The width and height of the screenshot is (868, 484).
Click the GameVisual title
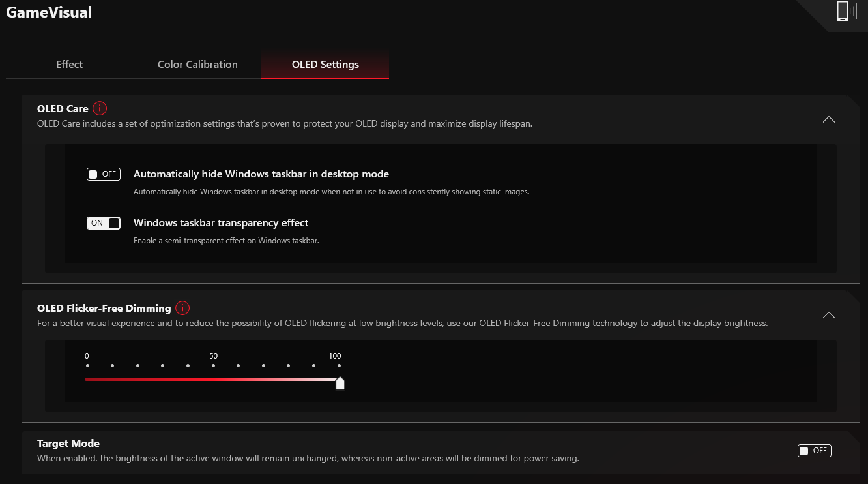pyautogui.click(x=49, y=12)
